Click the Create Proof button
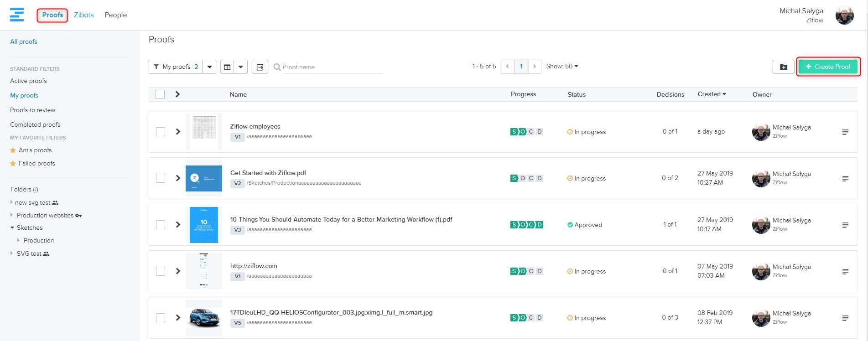Image resolution: width=868 pixels, height=341 pixels. click(x=828, y=67)
